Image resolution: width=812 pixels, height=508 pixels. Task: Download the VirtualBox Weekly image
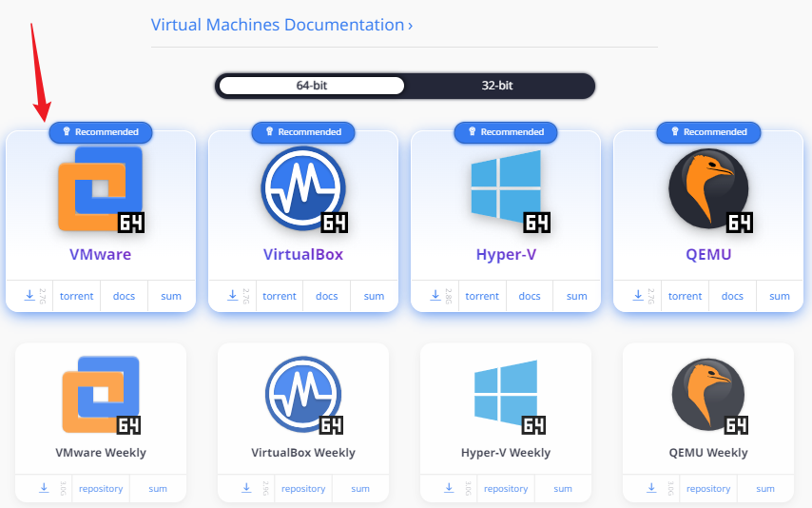point(246,488)
